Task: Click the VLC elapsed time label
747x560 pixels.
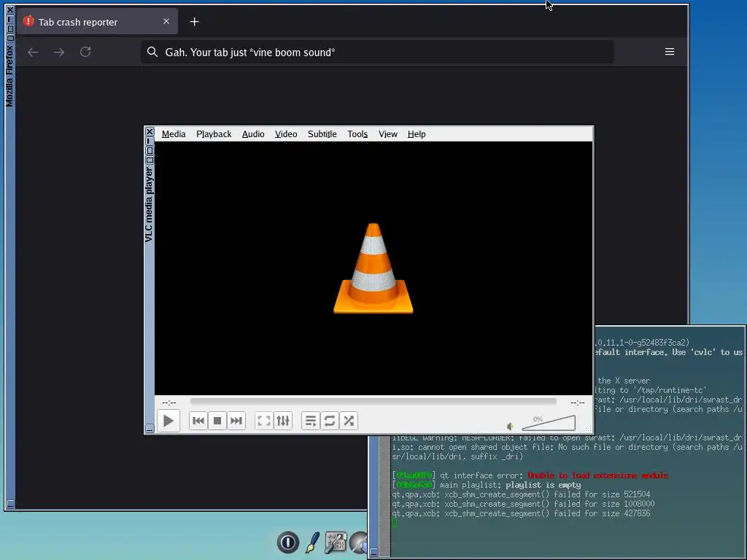Action: (x=169, y=402)
